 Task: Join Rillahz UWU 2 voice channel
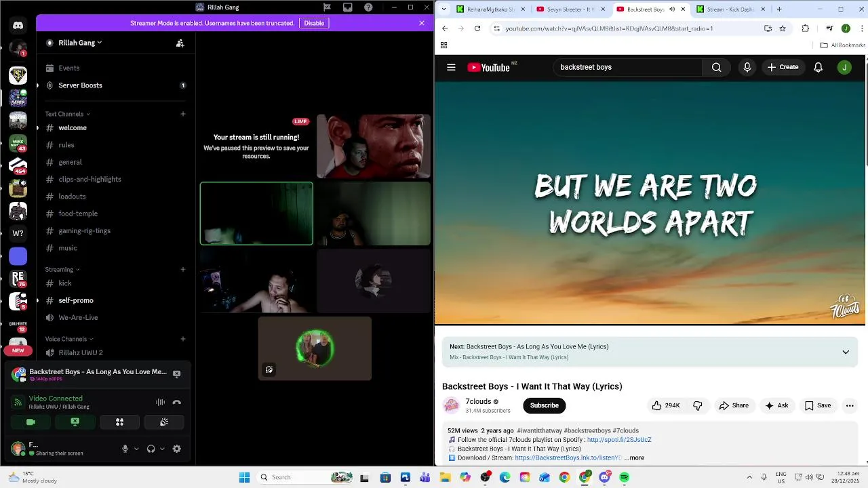tap(81, 352)
